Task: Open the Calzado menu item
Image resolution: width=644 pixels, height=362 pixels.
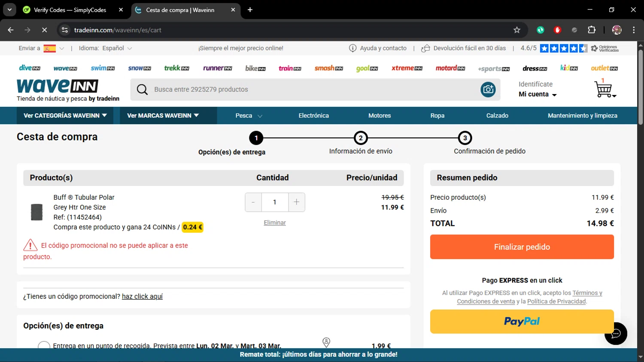Action: pos(497,116)
